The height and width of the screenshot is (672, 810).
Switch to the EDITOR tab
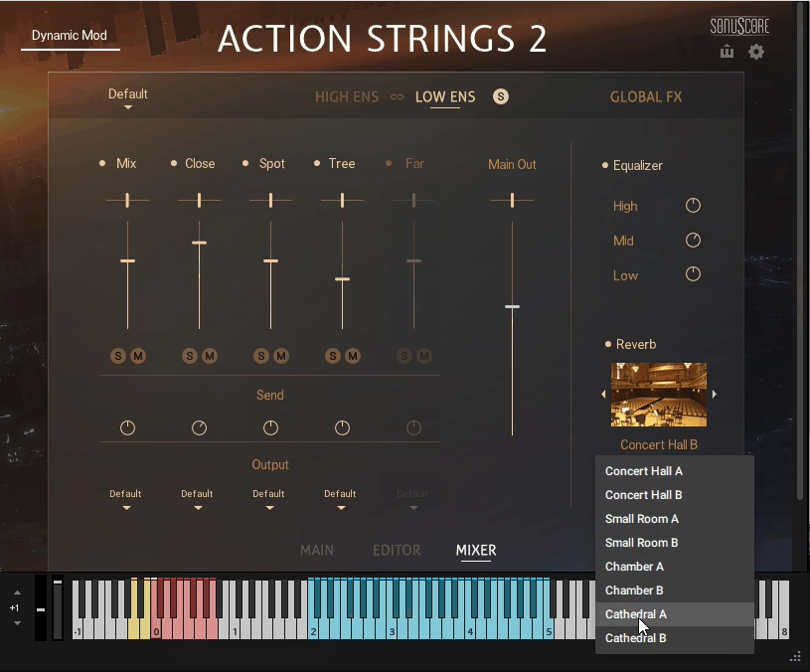click(x=396, y=550)
